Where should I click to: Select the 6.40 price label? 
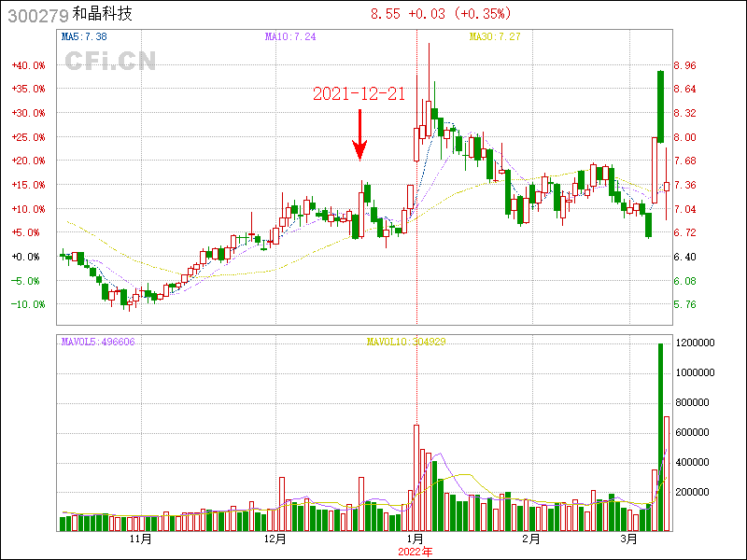(685, 258)
